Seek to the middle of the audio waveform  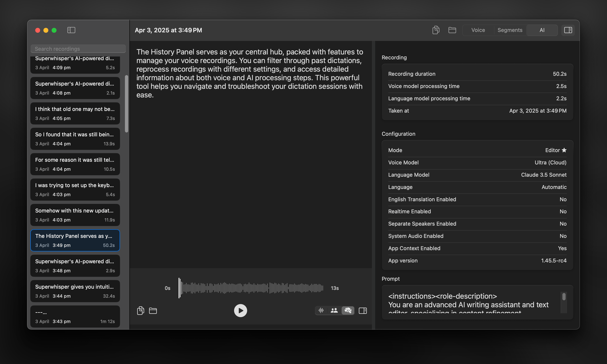click(251, 288)
